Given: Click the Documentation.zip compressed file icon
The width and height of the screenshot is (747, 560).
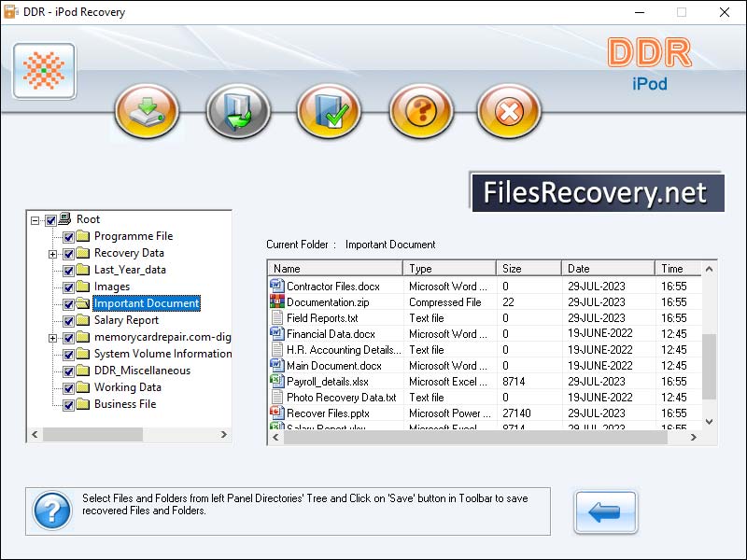Looking at the screenshot, I should pyautogui.click(x=275, y=301).
